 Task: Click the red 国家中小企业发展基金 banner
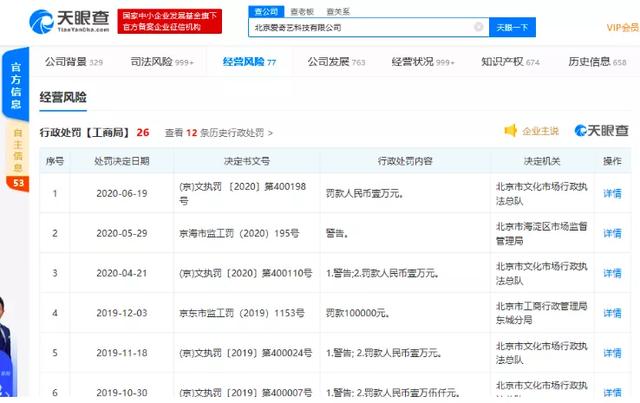[x=170, y=21]
